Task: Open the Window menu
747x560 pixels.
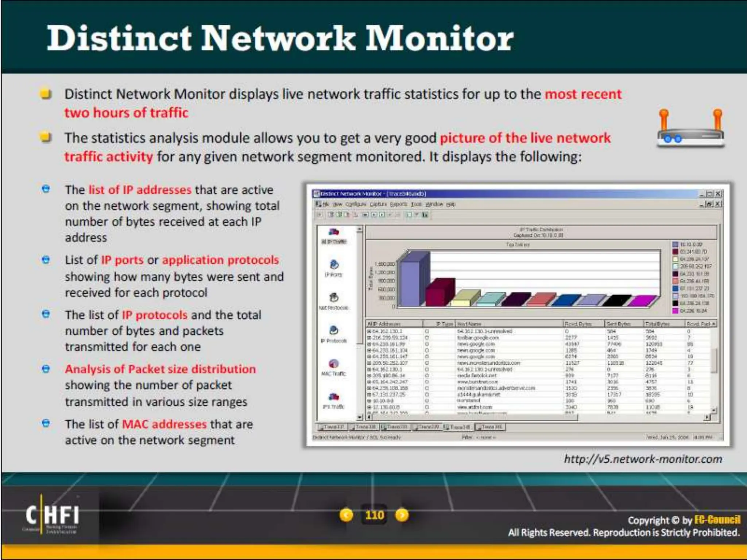Action: [x=434, y=204]
